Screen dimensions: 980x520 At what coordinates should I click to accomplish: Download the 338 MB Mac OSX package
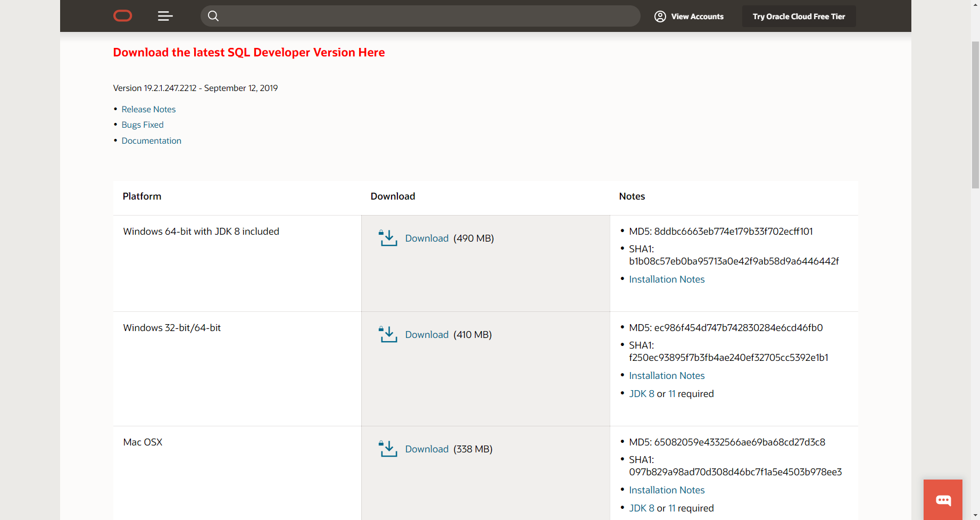tap(427, 449)
